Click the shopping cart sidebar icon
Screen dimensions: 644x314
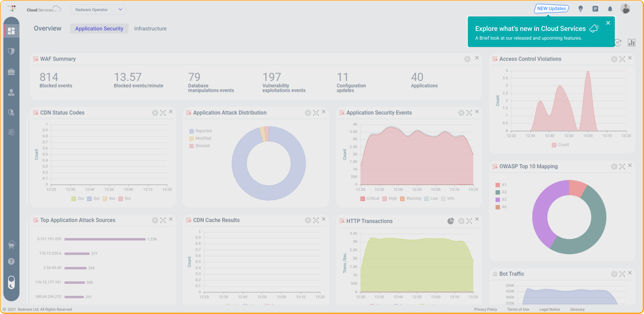tap(11, 245)
